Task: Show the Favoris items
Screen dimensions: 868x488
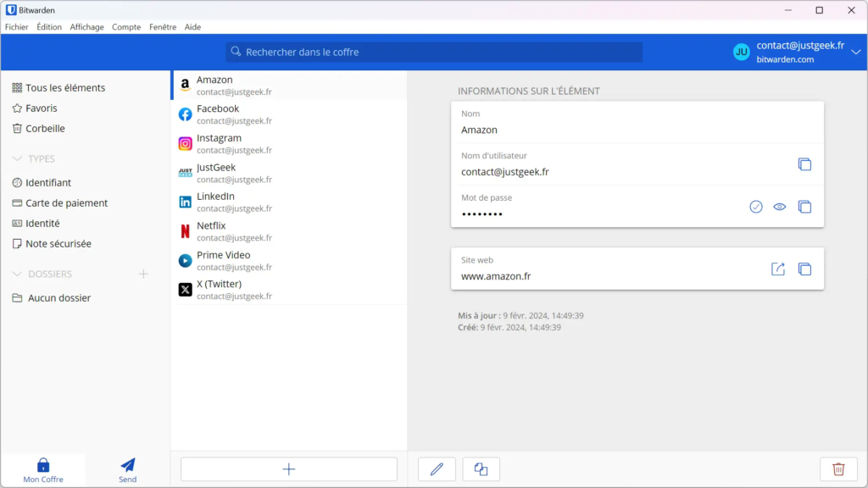Action: point(38,108)
